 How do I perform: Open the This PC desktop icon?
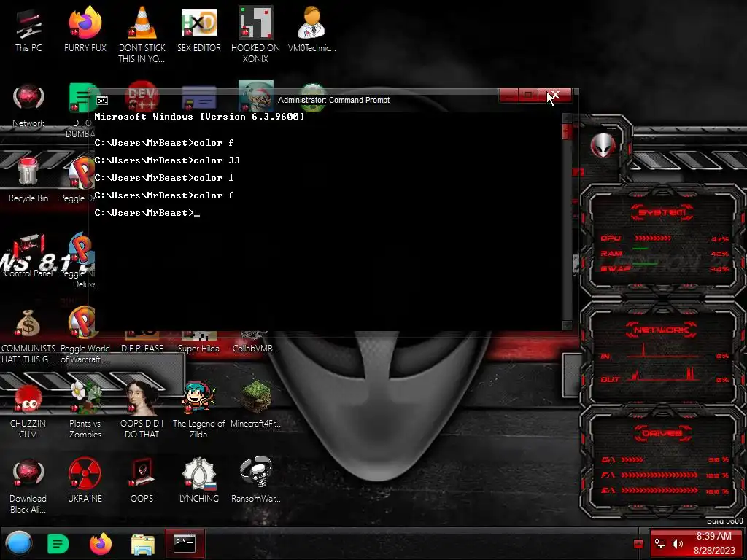pos(28,31)
